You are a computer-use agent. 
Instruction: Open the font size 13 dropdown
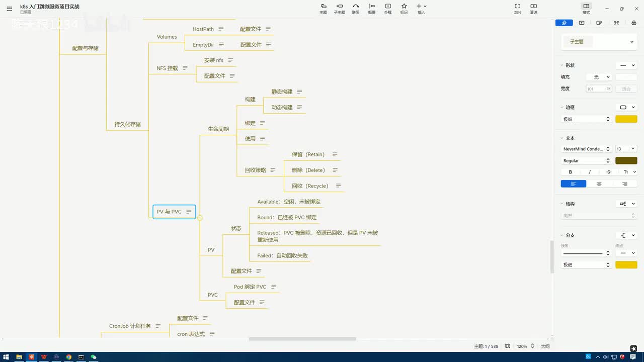626,149
